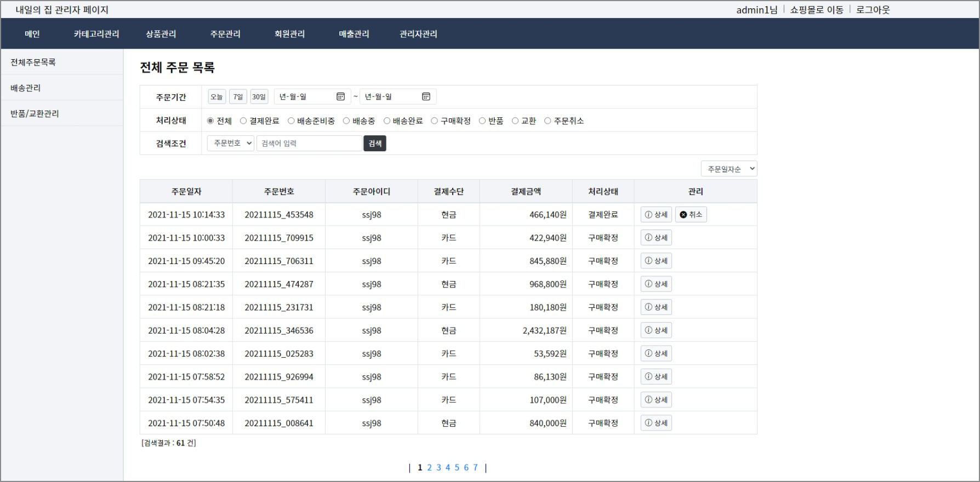The height and width of the screenshot is (482, 980).
Task: Go to results page 5
Action: pos(457,468)
